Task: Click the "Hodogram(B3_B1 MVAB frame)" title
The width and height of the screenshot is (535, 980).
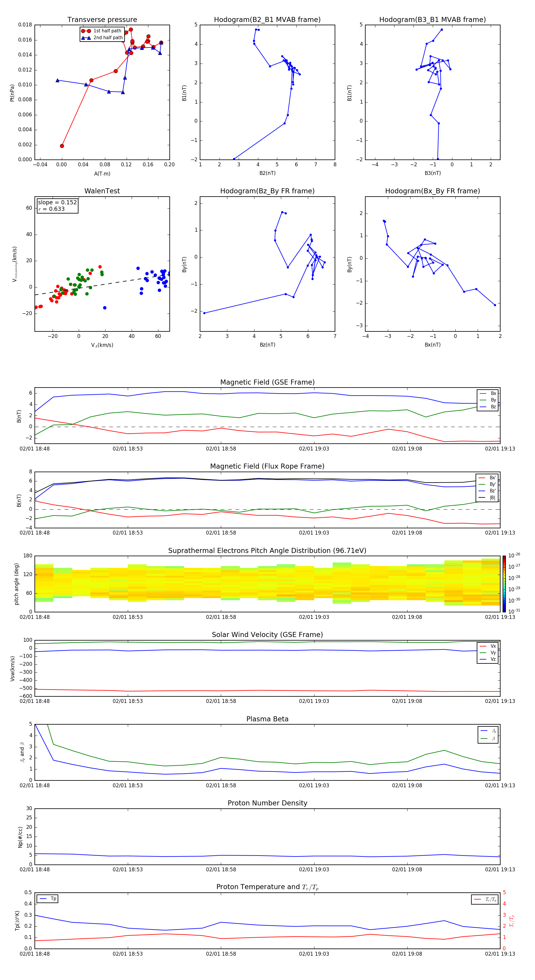Action: point(432,20)
